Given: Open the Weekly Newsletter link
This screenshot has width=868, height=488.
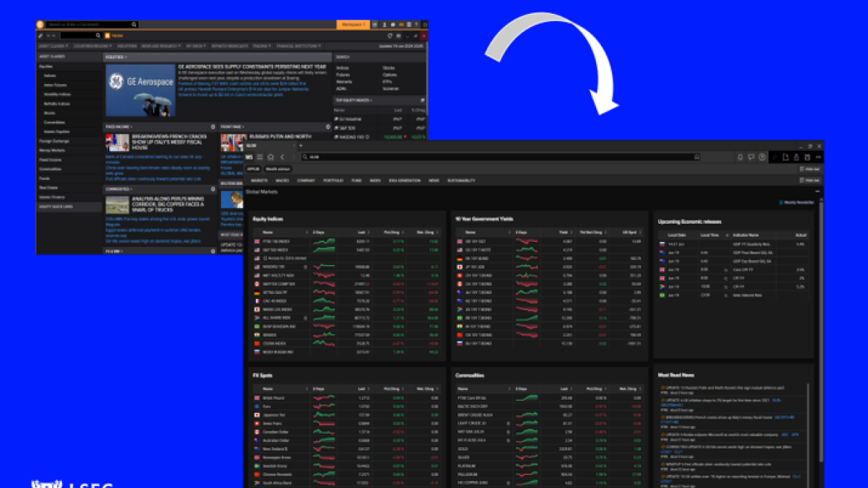Looking at the screenshot, I should coord(798,202).
